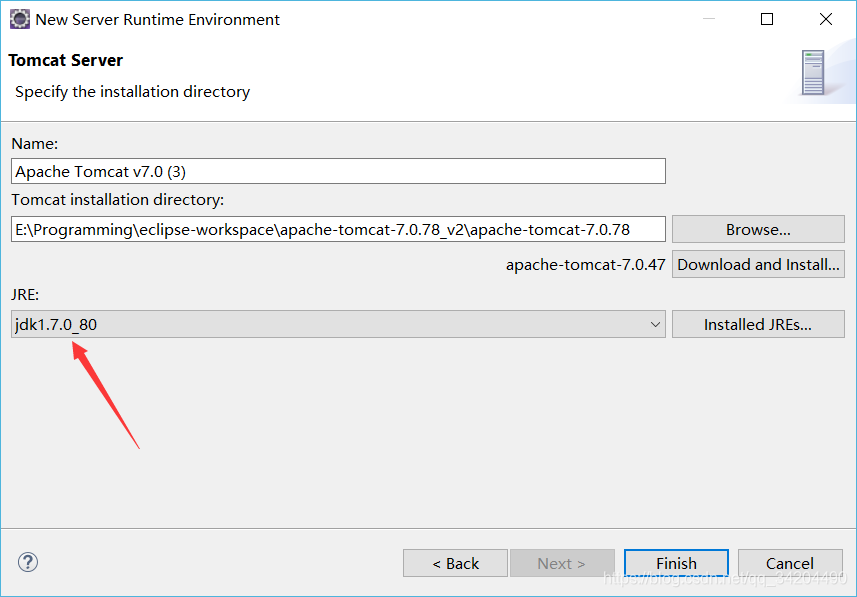Click the Tomcat installation directory field
Image resolution: width=857 pixels, height=597 pixels.
pyautogui.click(x=338, y=229)
